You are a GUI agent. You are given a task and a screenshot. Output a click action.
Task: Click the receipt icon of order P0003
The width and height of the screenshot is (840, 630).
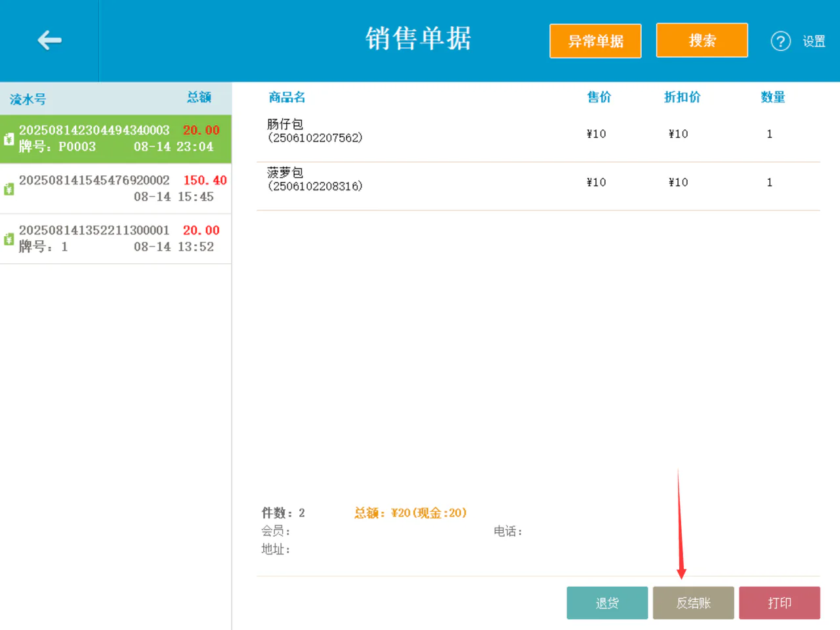point(9,138)
